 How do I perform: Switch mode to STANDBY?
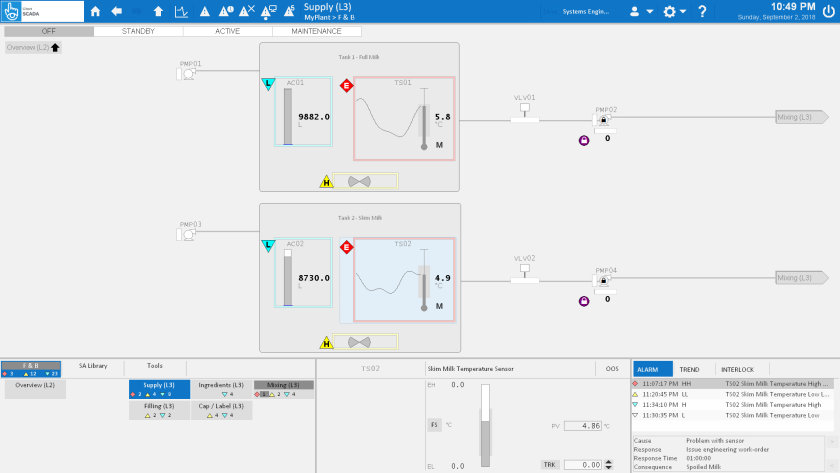(138, 32)
